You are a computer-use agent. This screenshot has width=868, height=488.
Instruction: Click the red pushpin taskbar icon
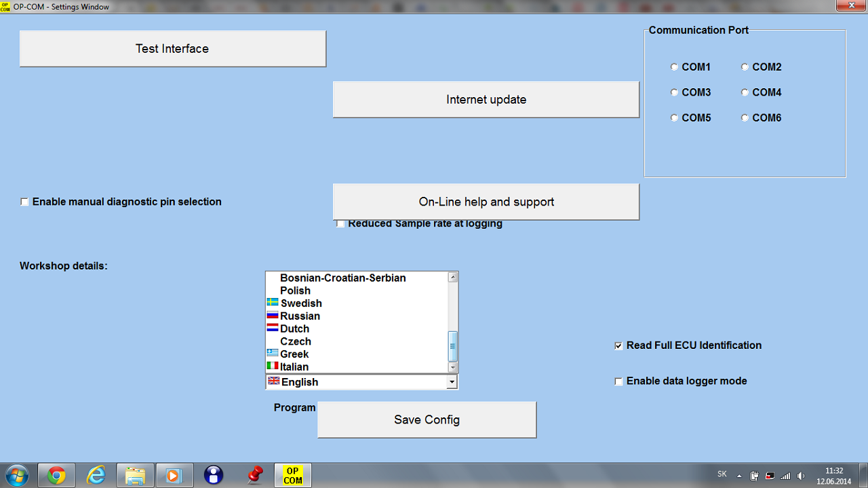tap(254, 475)
